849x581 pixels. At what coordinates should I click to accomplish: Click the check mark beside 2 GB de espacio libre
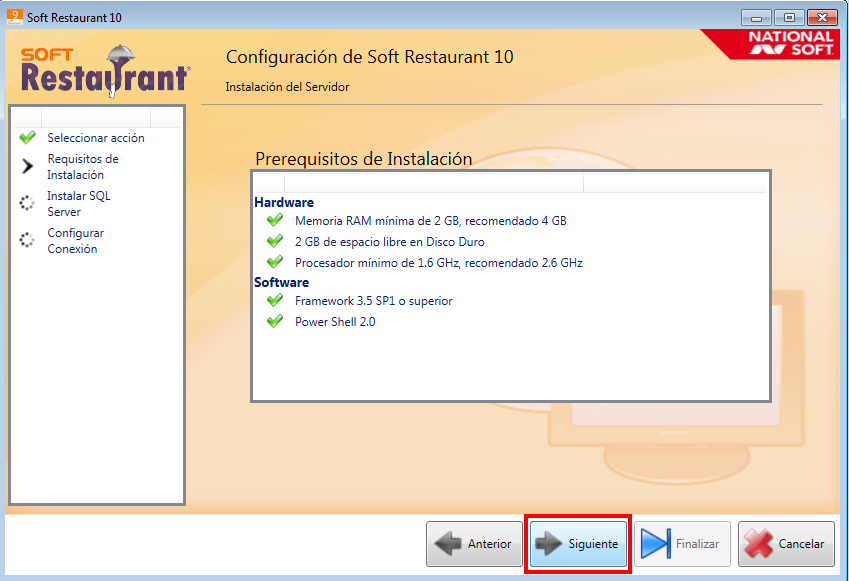[x=275, y=241]
